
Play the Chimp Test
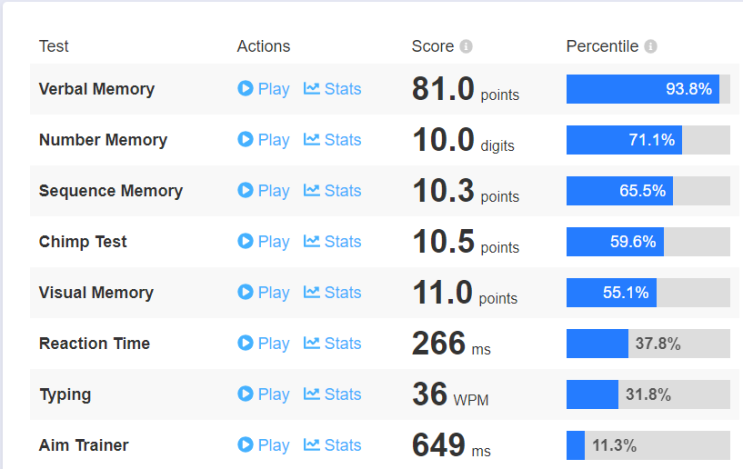(x=264, y=242)
